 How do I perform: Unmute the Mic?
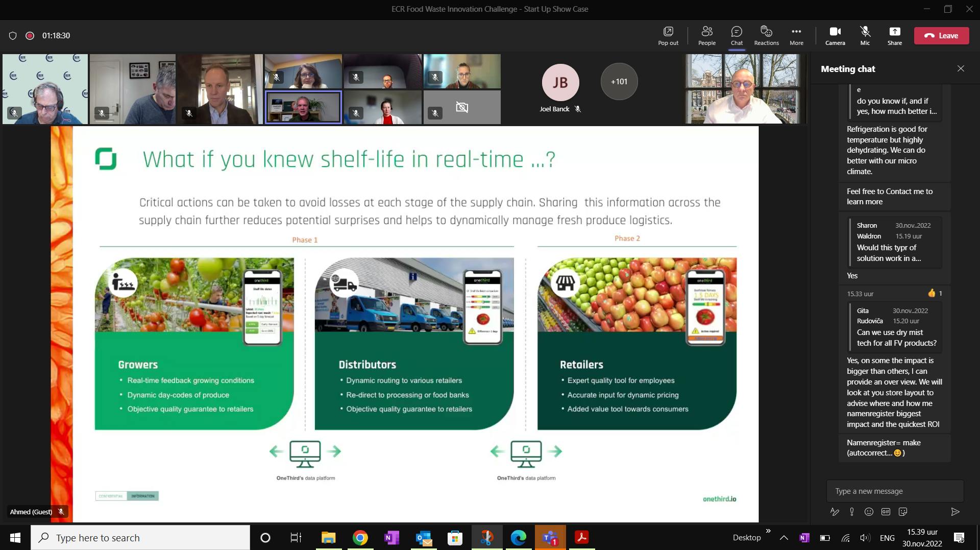pyautogui.click(x=865, y=36)
